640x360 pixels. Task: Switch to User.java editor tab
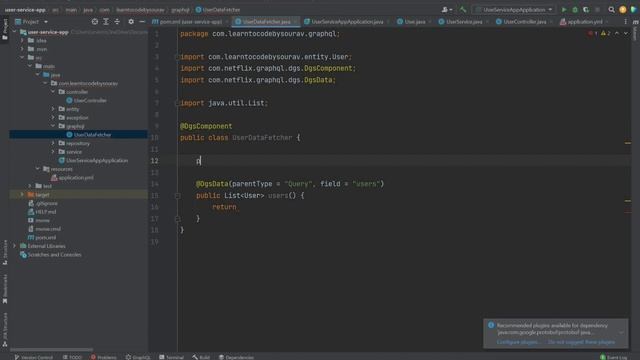[414, 22]
